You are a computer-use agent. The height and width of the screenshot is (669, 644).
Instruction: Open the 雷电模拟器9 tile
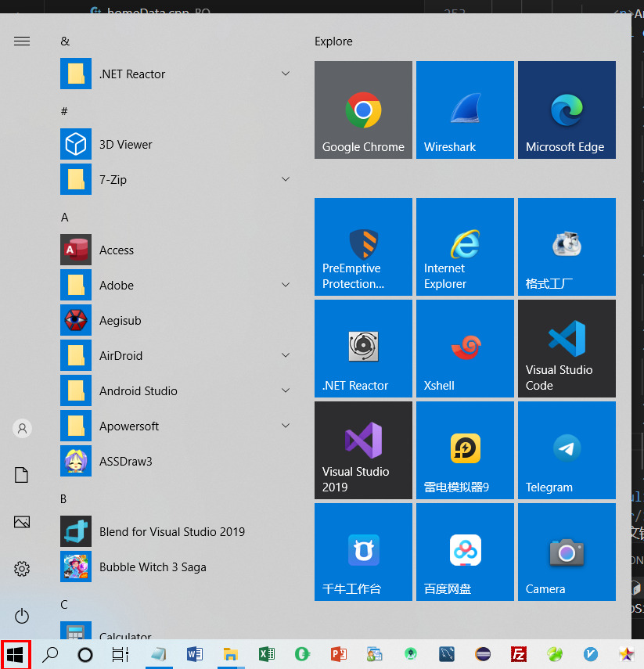point(465,450)
